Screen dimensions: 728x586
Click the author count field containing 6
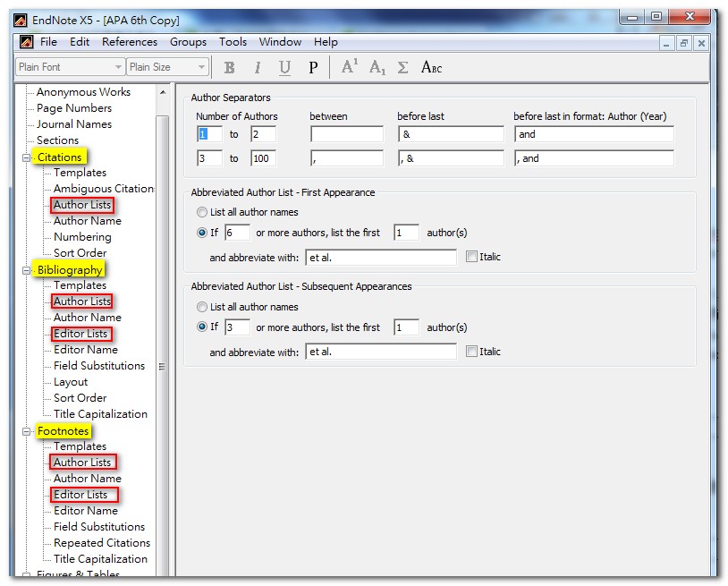click(237, 233)
